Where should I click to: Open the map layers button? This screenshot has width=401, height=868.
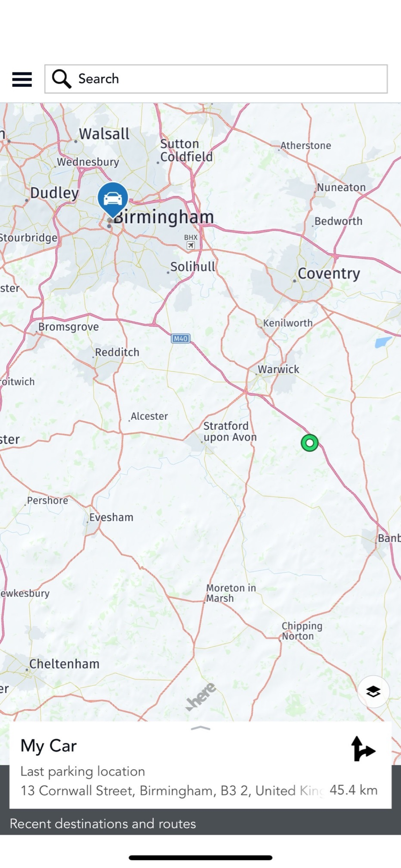[x=373, y=692]
